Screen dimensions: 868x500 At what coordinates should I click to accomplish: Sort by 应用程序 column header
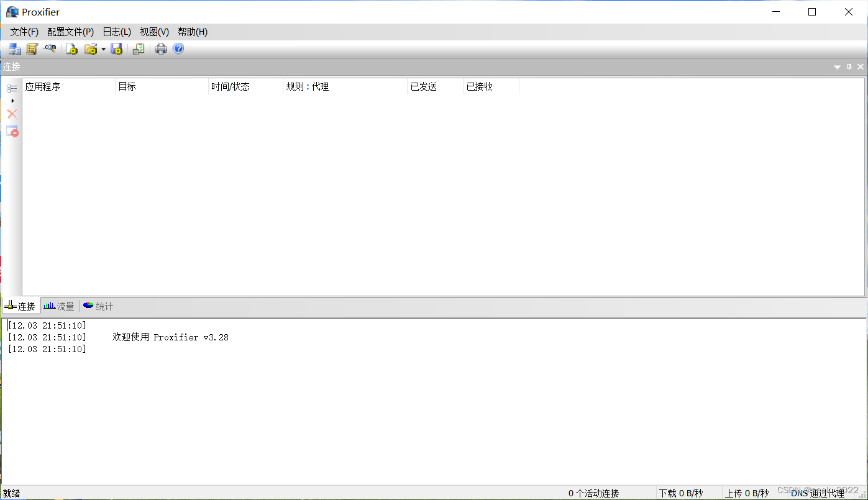coord(69,86)
